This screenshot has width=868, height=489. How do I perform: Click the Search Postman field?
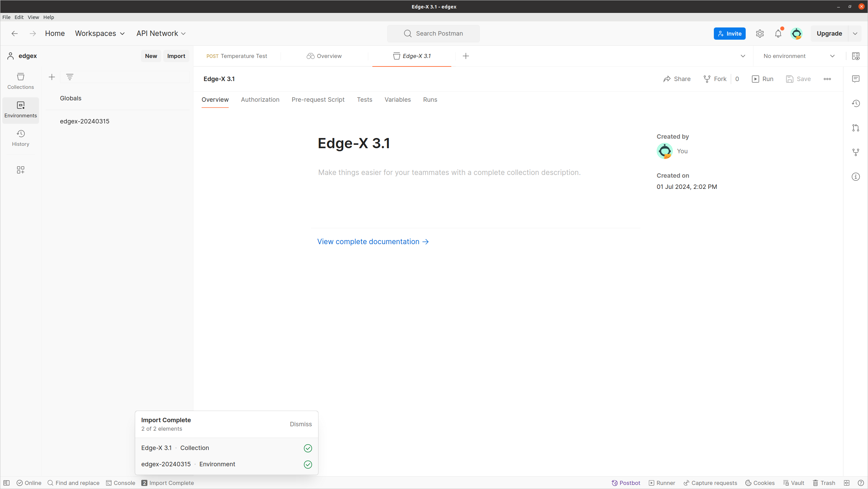tap(433, 34)
